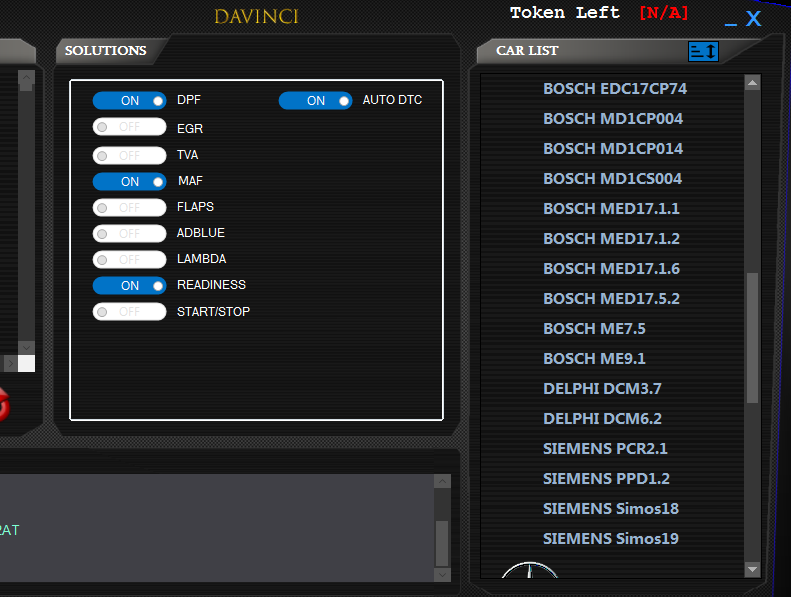Click log panel scrollbar up arrow

(442, 481)
